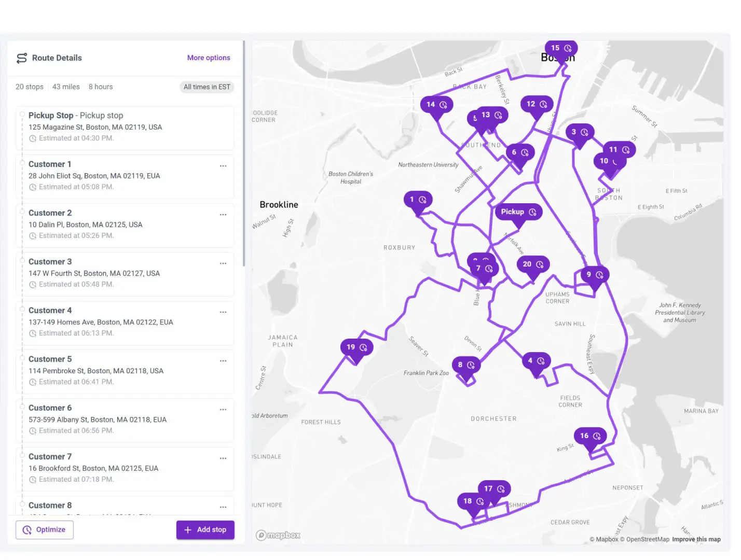Click map marker 9
741x560 pixels.
pos(595,275)
